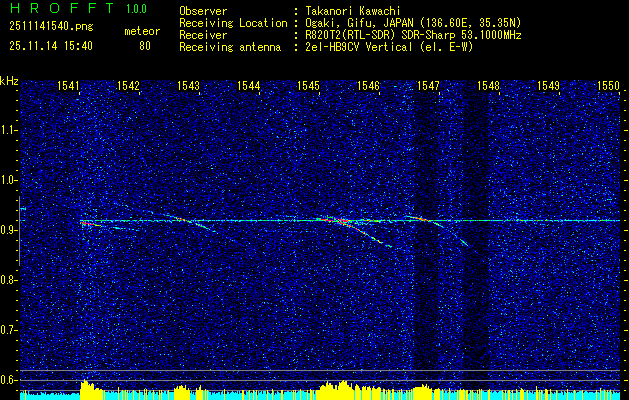The width and height of the screenshot is (629, 400).
Task: Click observer name Takanori Kawachi
Action: (x=355, y=9)
